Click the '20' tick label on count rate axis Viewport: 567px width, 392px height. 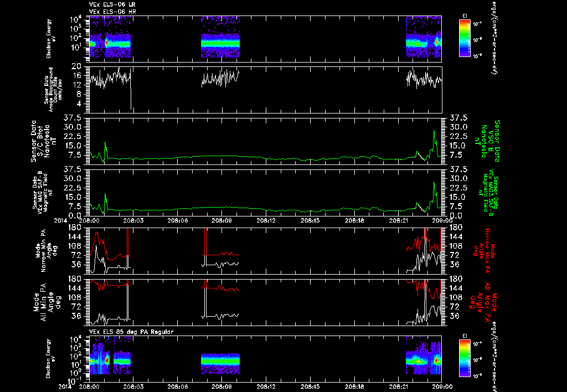coord(76,66)
